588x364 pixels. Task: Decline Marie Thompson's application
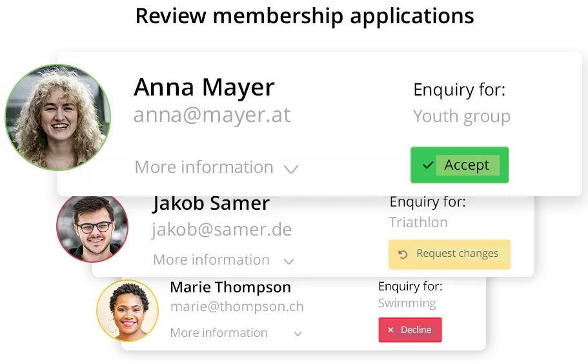[x=410, y=330]
